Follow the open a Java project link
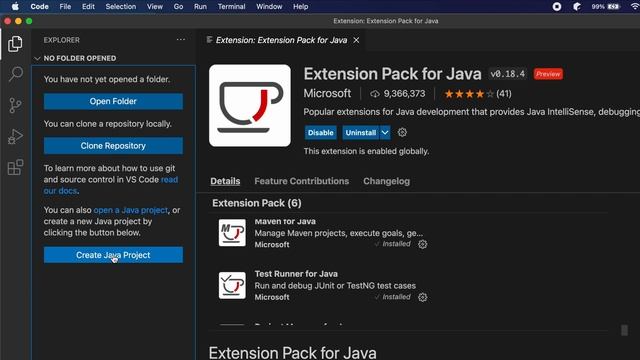This screenshot has width=640, height=360. (131, 210)
